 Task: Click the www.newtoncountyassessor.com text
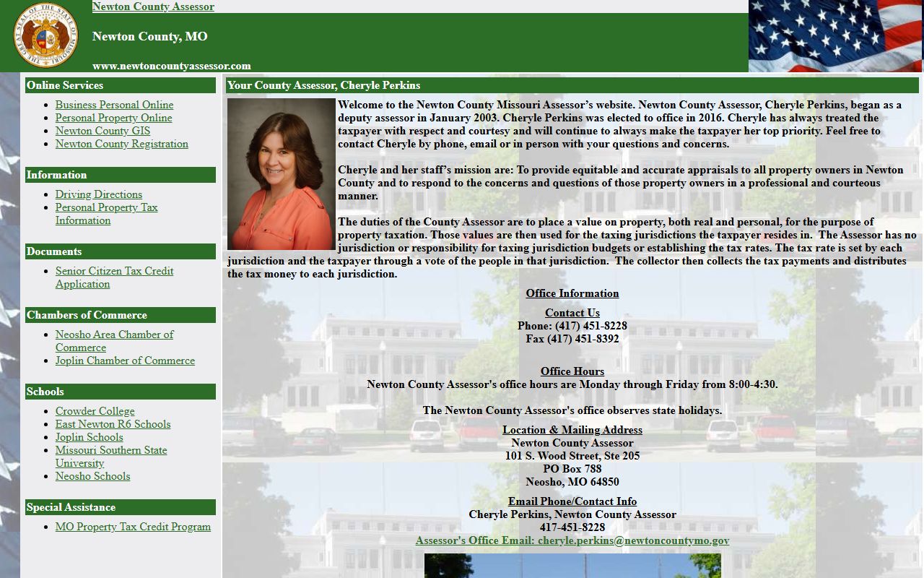[x=172, y=66]
